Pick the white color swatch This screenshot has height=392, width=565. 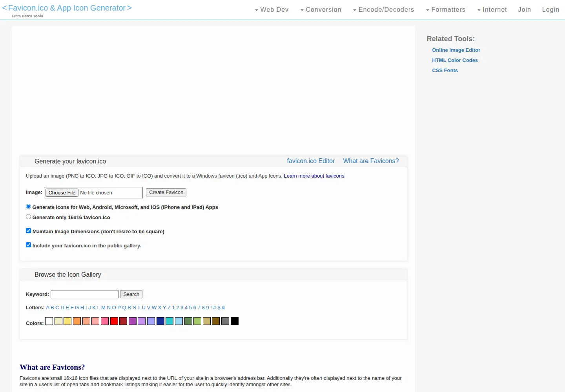click(49, 321)
